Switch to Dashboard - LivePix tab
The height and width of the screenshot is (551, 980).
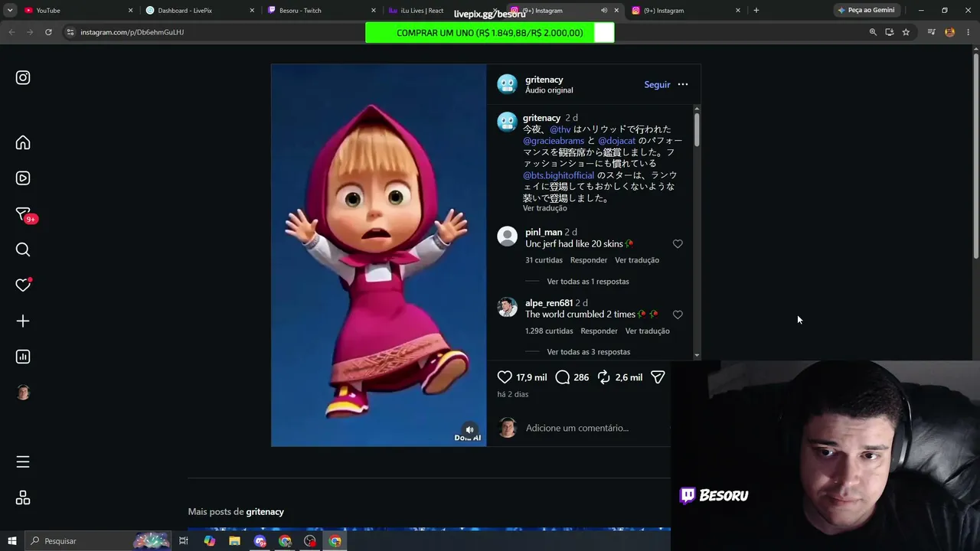click(199, 10)
